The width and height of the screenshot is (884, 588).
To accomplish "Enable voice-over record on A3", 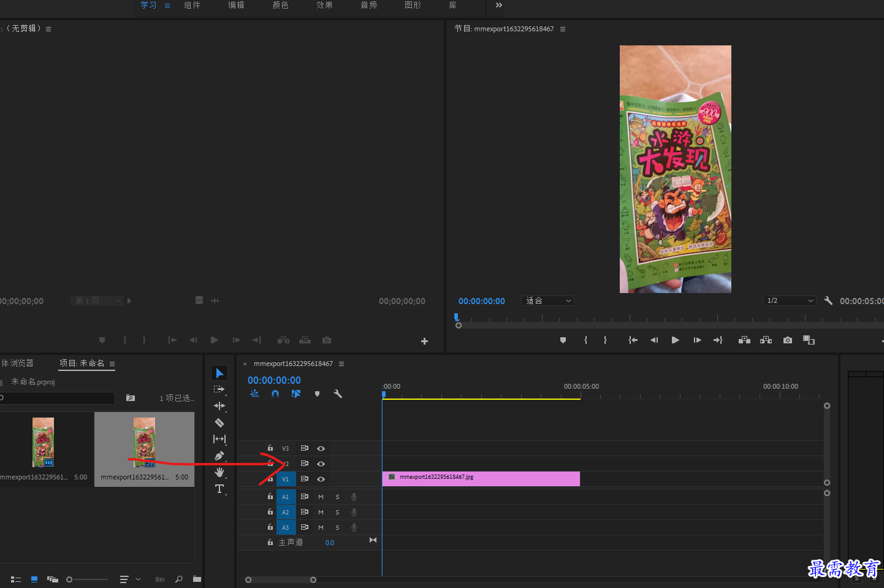I will 354,527.
